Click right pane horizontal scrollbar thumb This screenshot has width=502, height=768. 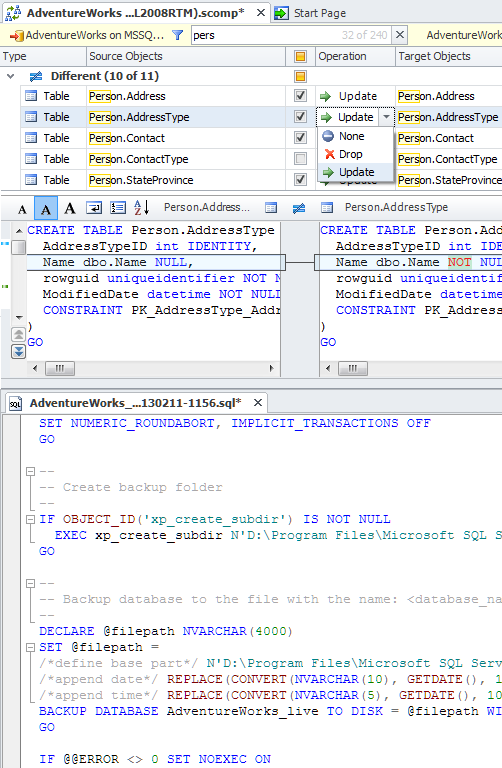point(353,368)
